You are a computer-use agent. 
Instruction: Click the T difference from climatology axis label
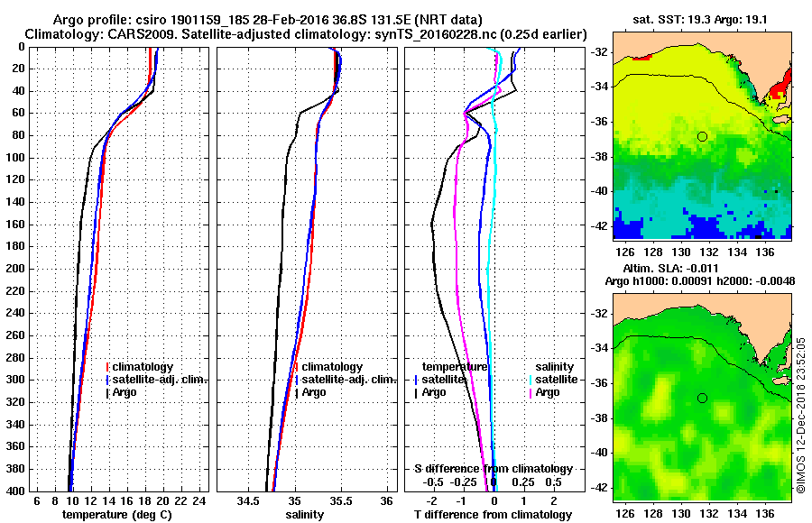pos(493,515)
